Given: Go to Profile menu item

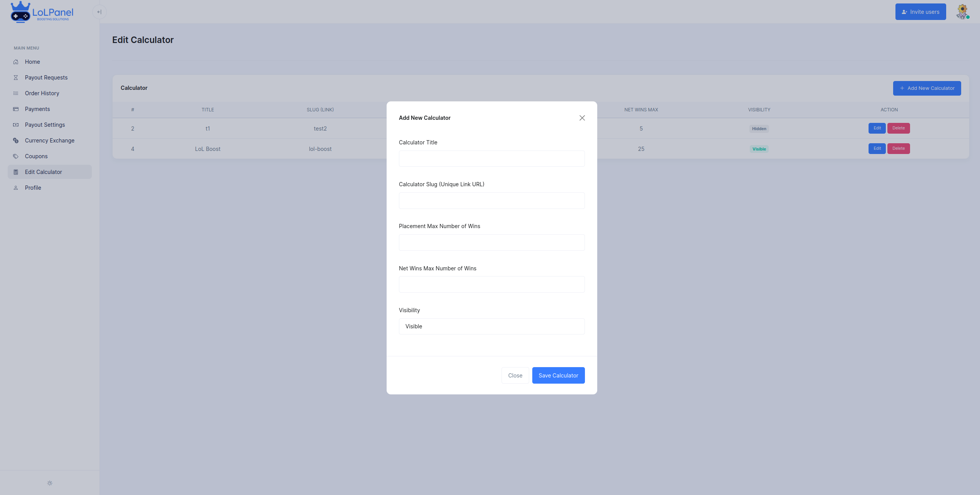Looking at the screenshot, I should tap(33, 188).
